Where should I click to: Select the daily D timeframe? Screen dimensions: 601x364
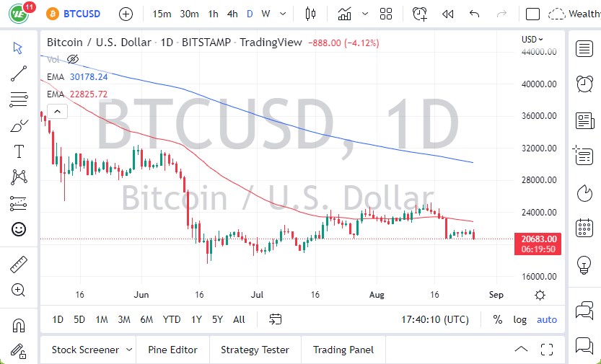point(250,14)
